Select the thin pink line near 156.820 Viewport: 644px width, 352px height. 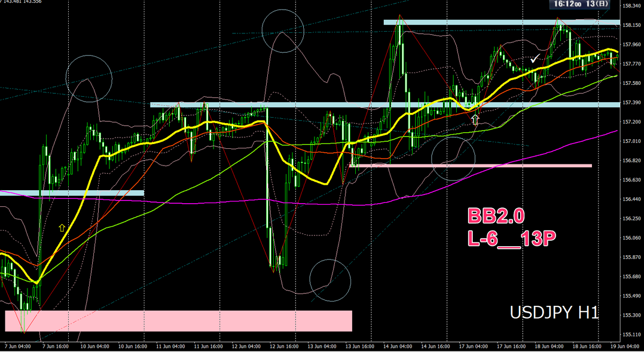(x=470, y=166)
